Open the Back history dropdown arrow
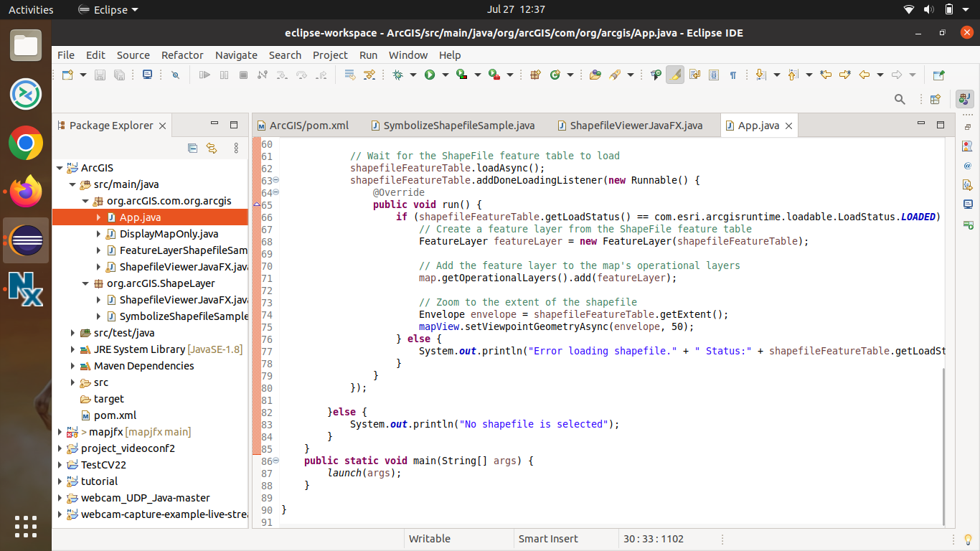980x551 pixels. tap(880, 75)
